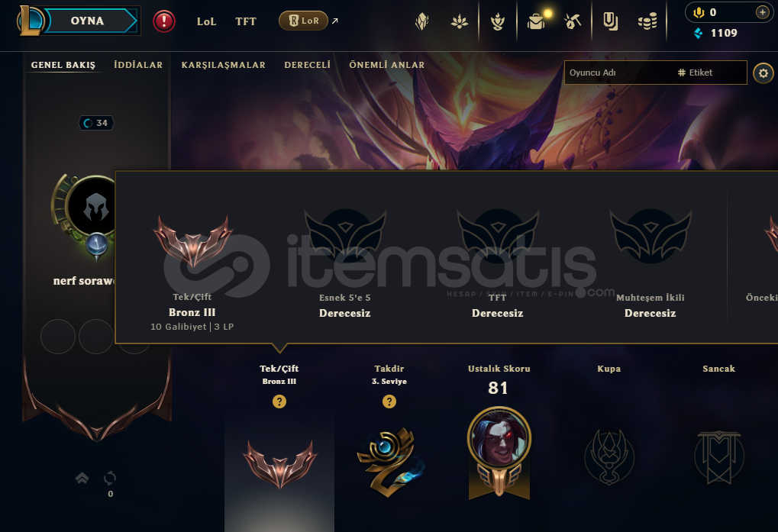Click the Kupa trophy slot
The width and height of the screenshot is (778, 532).
coord(609,456)
